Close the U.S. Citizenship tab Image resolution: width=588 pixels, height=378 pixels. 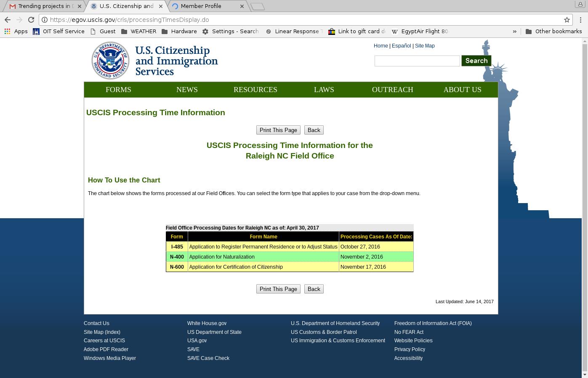pyautogui.click(x=161, y=6)
